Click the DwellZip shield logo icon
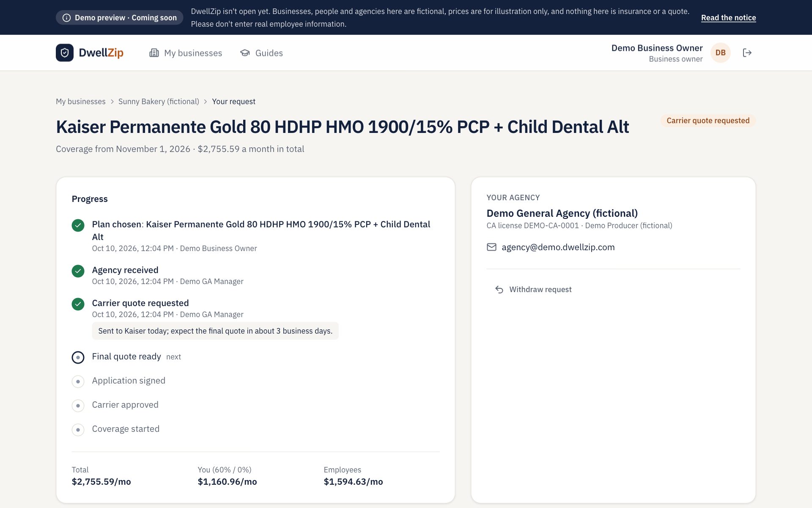 (x=65, y=52)
